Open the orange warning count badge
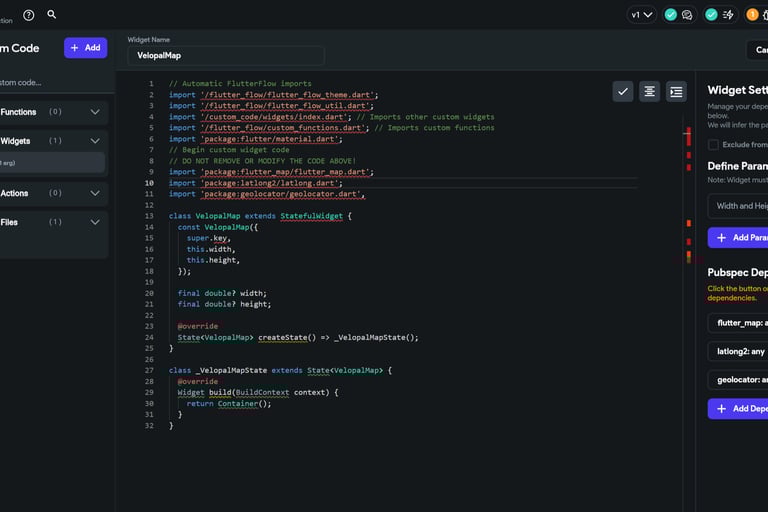The width and height of the screenshot is (768, 512). [752, 15]
